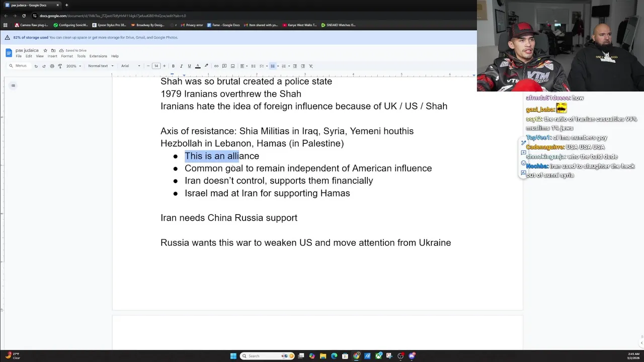The width and height of the screenshot is (644, 362).
Task: Open the text alignment dropdown
Action: [x=244, y=66]
